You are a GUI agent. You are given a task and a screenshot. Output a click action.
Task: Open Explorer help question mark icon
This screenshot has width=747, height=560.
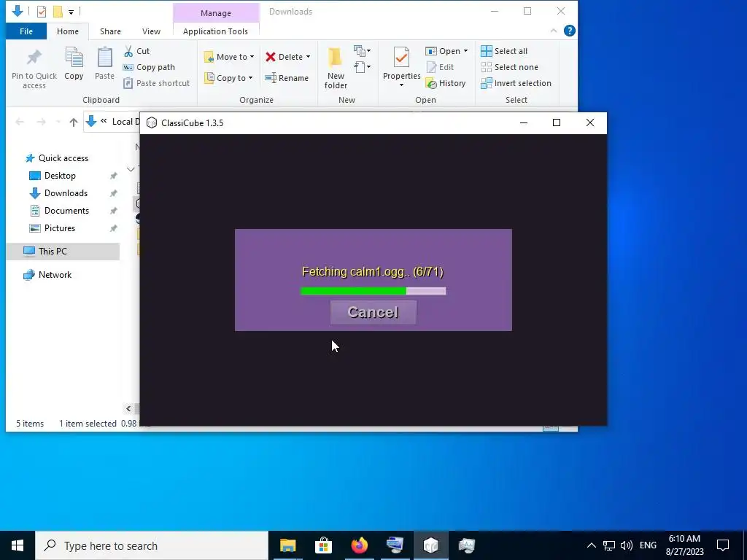569,31
